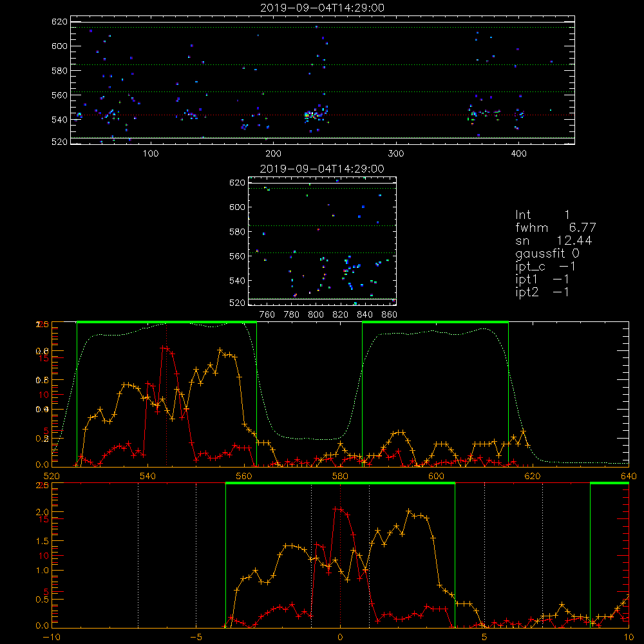The height and width of the screenshot is (644, 644).
Task: Click x-axis label 560 on the third profile plot
Action: click(244, 476)
